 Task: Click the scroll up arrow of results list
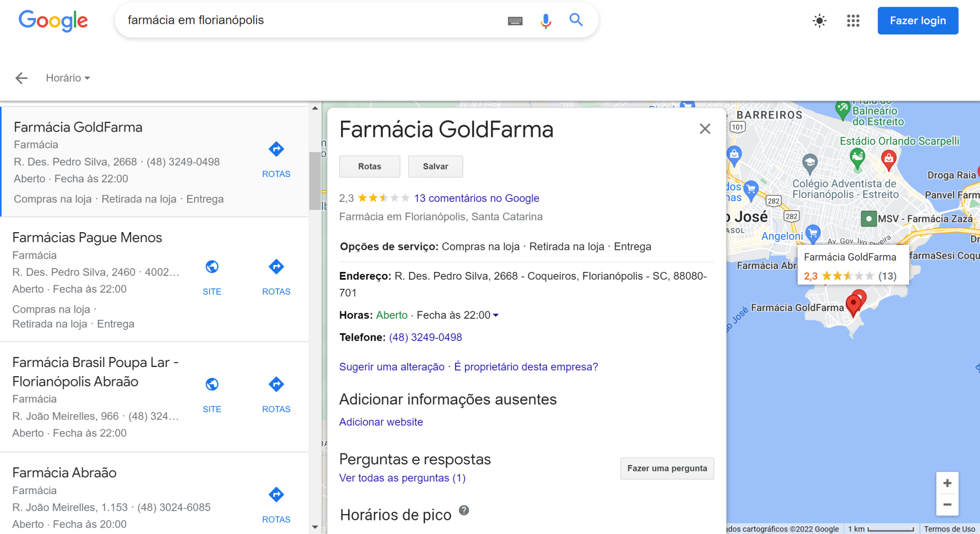point(315,109)
